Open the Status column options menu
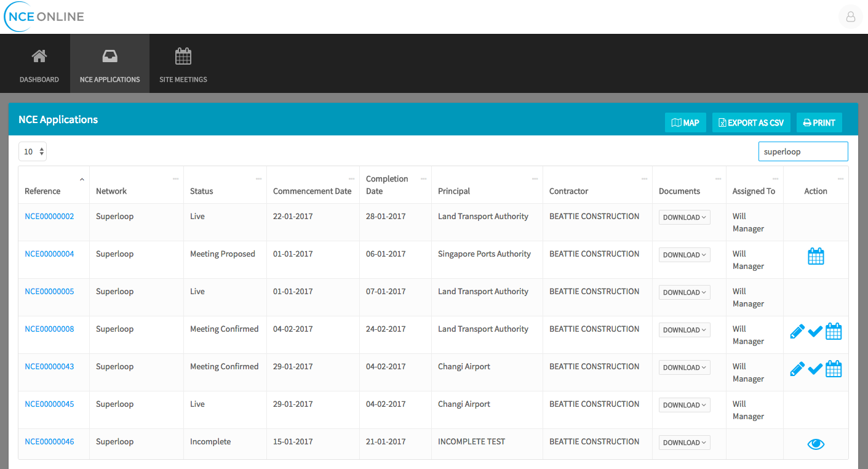Viewport: 868px width, 469px height. (259, 179)
